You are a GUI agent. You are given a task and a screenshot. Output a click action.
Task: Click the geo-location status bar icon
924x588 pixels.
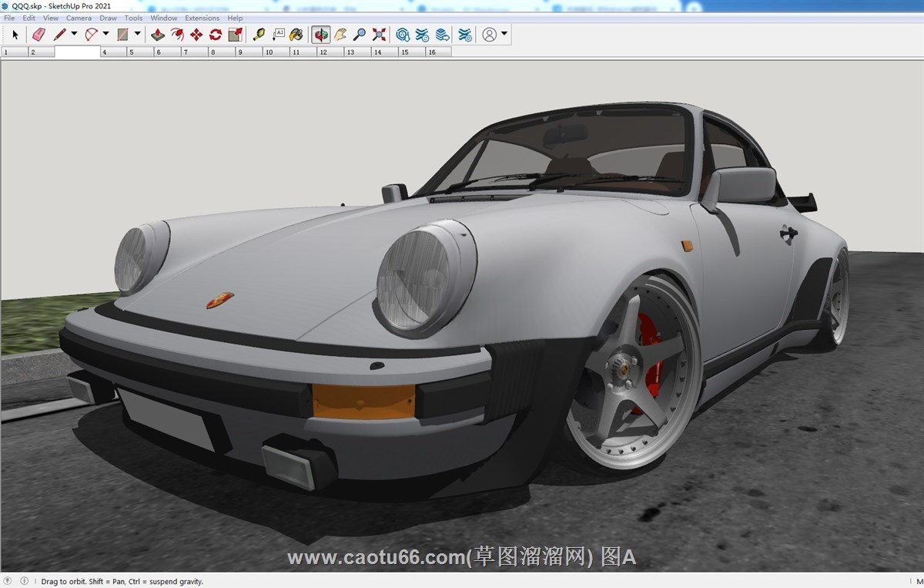pyautogui.click(x=8, y=581)
